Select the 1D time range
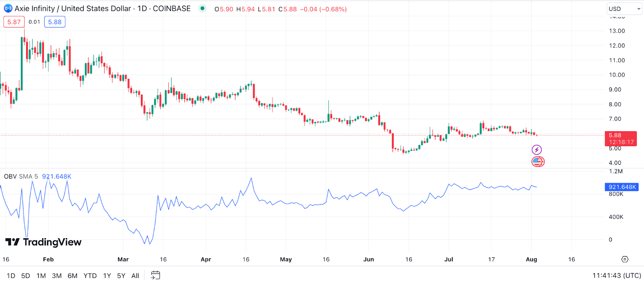644x284 pixels. pyautogui.click(x=11, y=276)
